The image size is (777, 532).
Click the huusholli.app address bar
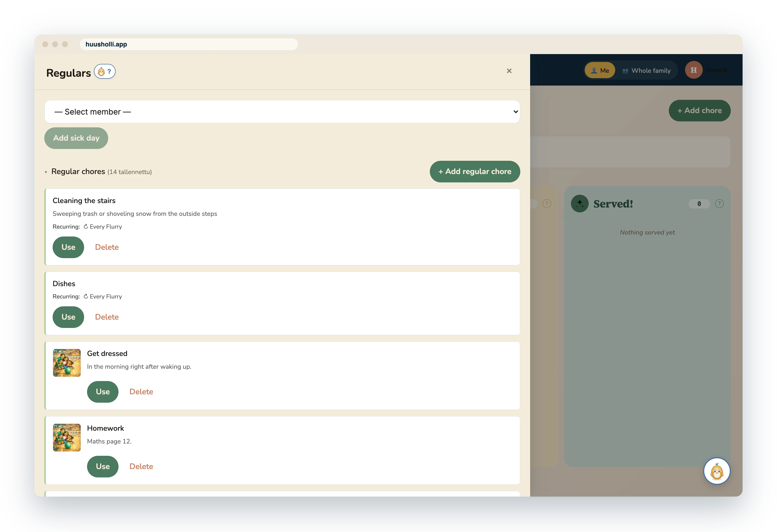coord(189,44)
